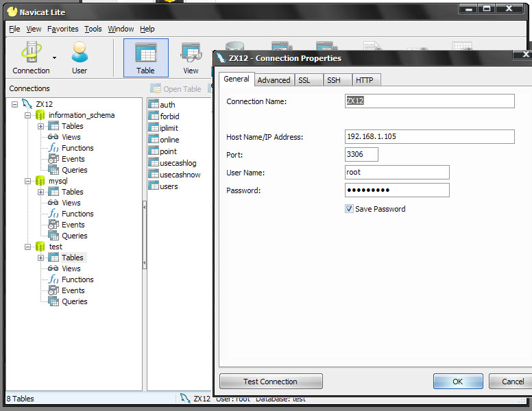The height and width of the screenshot is (411, 532).
Task: Expand Tables under information_schema
Action: click(40, 126)
